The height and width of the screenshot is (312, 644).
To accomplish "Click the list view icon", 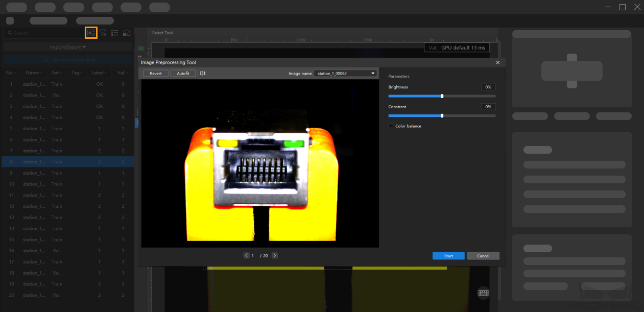I will [x=115, y=33].
